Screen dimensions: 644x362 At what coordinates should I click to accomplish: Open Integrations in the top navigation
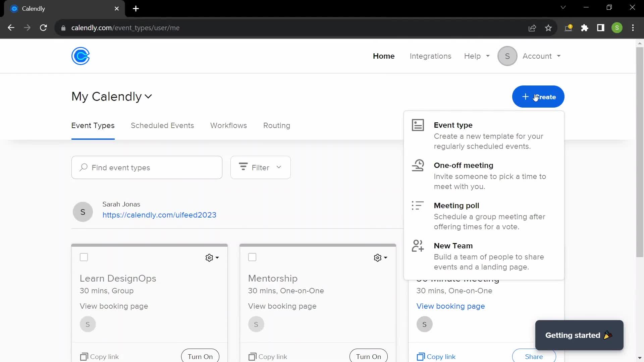click(430, 56)
